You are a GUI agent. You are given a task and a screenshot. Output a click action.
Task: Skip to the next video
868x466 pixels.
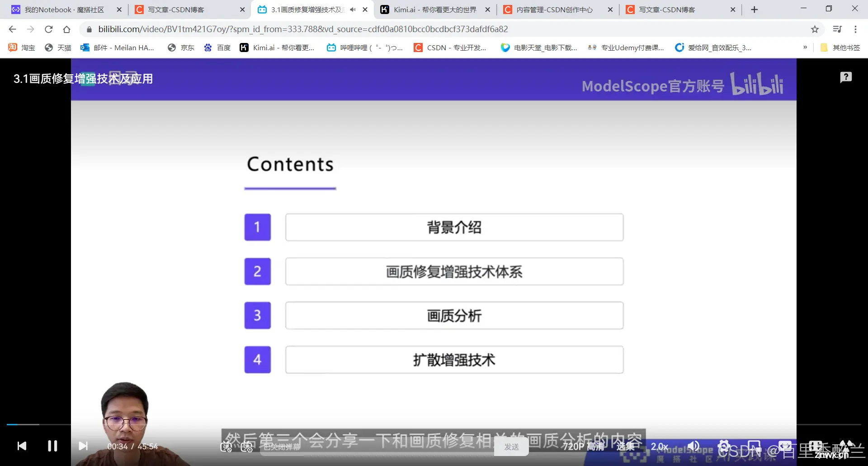[83, 446]
